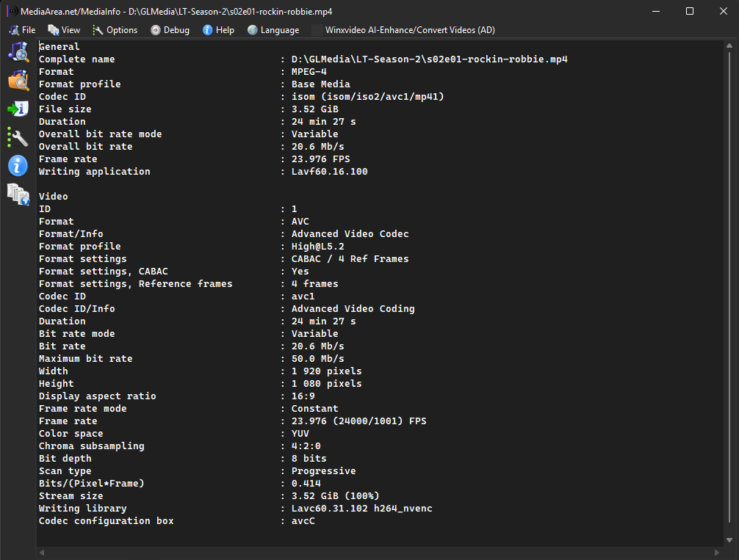
Task: Click the Open File sidebar icon
Action: (18, 52)
